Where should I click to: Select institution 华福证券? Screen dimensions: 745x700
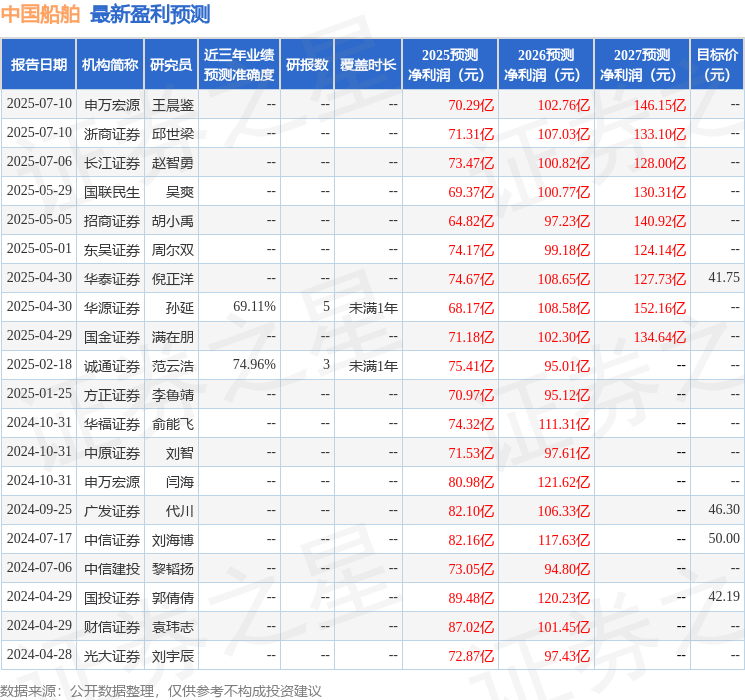pos(112,424)
